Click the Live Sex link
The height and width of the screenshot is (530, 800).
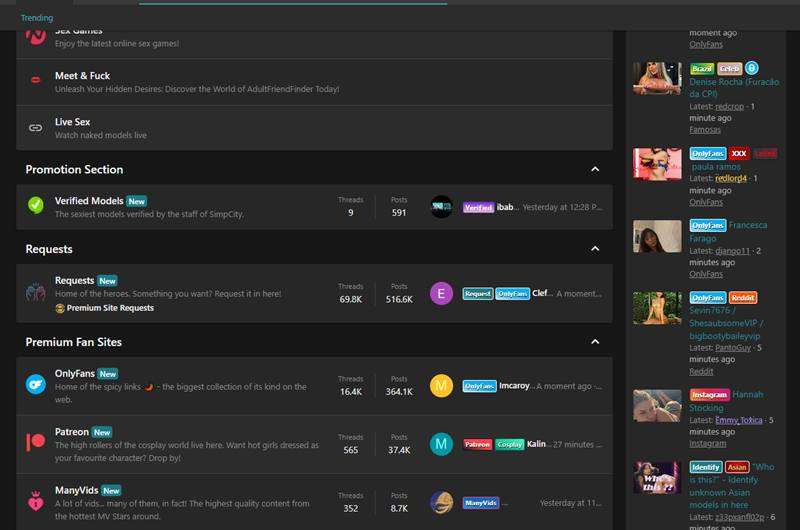click(x=72, y=122)
